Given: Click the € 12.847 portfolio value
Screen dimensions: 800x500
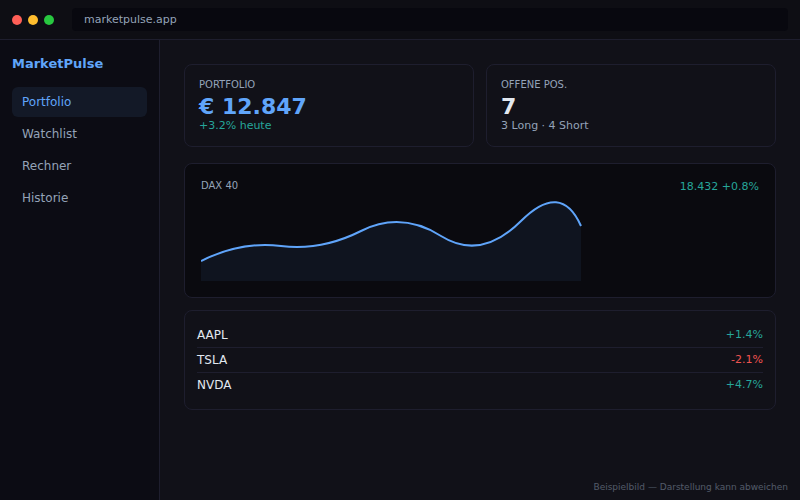Looking at the screenshot, I should pos(252,106).
